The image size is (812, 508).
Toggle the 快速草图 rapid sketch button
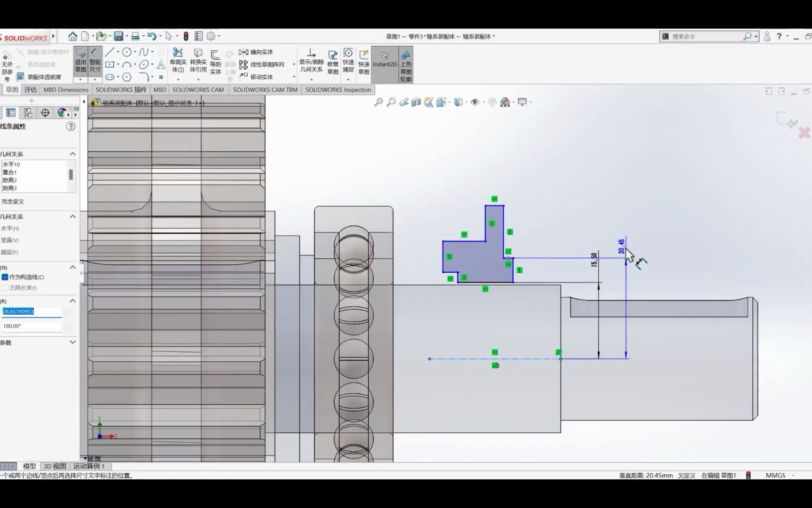(x=364, y=63)
